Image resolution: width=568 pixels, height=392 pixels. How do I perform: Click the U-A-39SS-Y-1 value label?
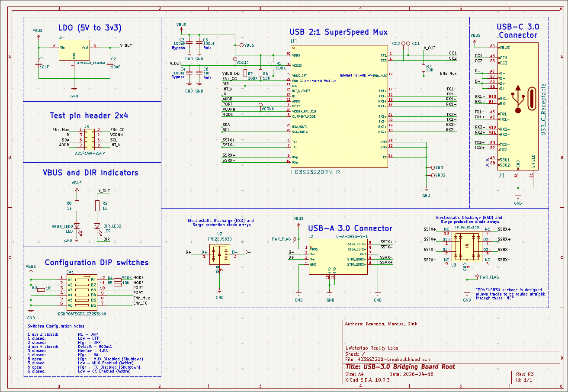(352, 237)
